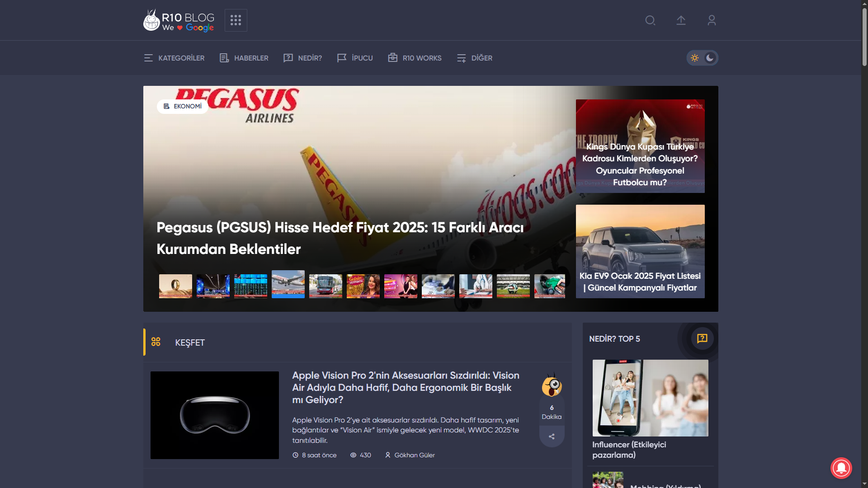Select the pink two-women slider thumbnail

coord(401,286)
